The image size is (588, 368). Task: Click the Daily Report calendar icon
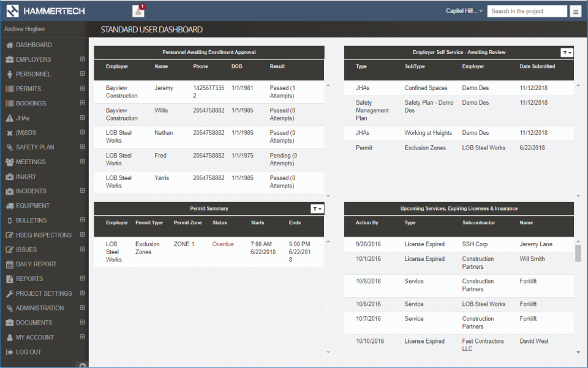[10, 264]
